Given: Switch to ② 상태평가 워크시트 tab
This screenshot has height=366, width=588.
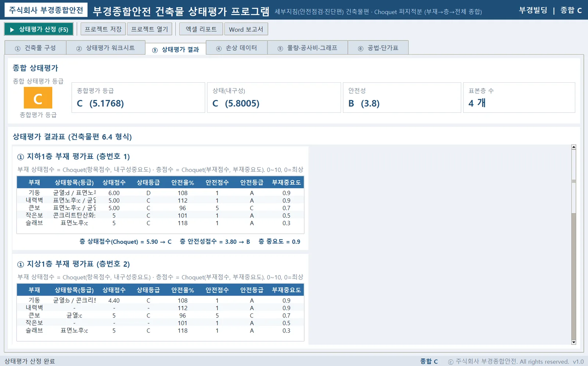Looking at the screenshot, I should [106, 48].
